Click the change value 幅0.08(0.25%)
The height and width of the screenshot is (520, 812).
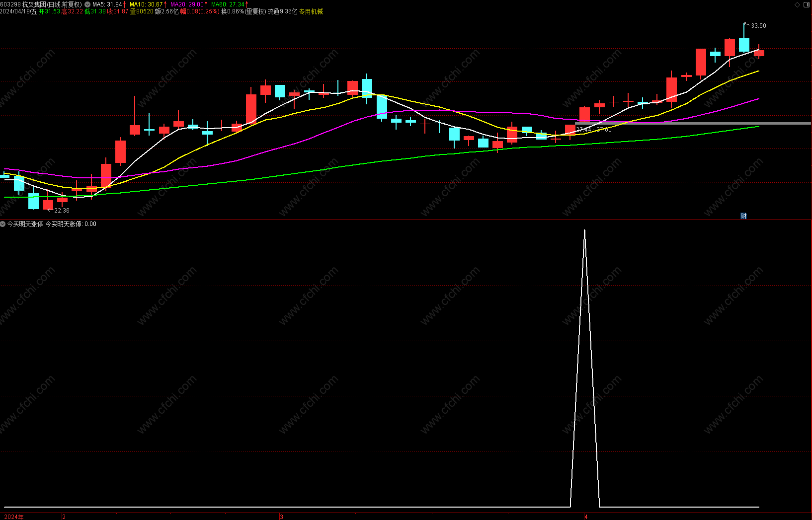coord(200,11)
